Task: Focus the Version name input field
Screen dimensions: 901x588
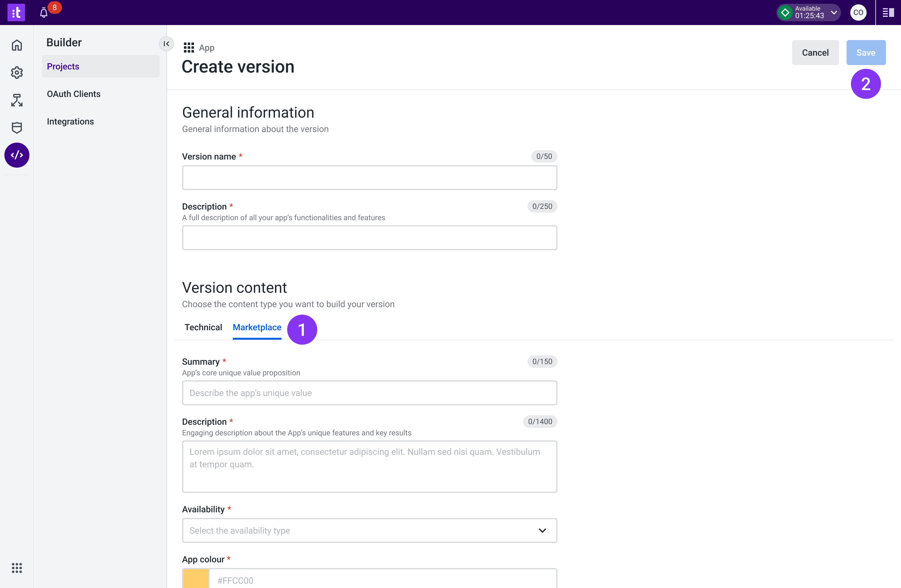Action: pos(369,177)
